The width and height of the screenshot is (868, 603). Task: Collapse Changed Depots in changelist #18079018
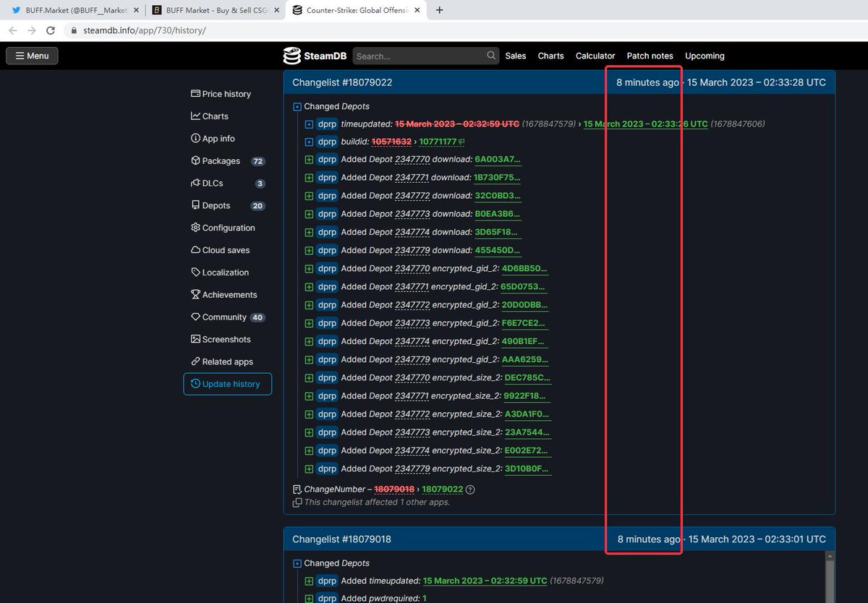pos(297,564)
